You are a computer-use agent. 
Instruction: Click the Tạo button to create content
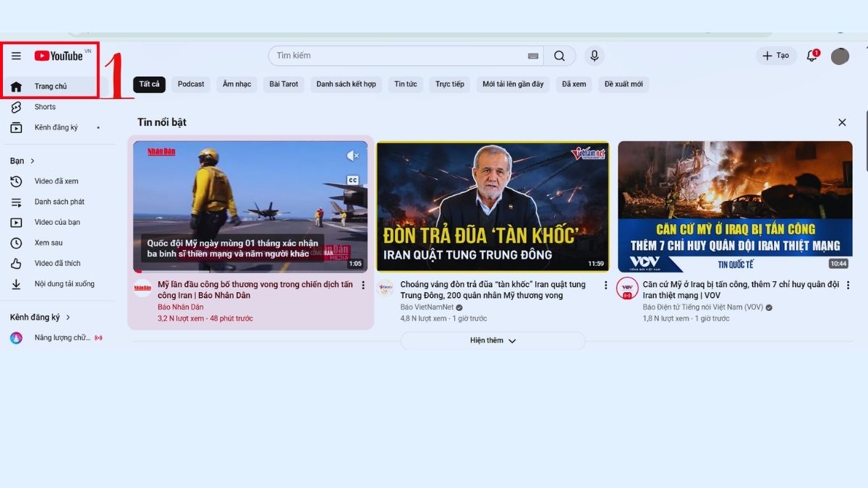tap(775, 56)
